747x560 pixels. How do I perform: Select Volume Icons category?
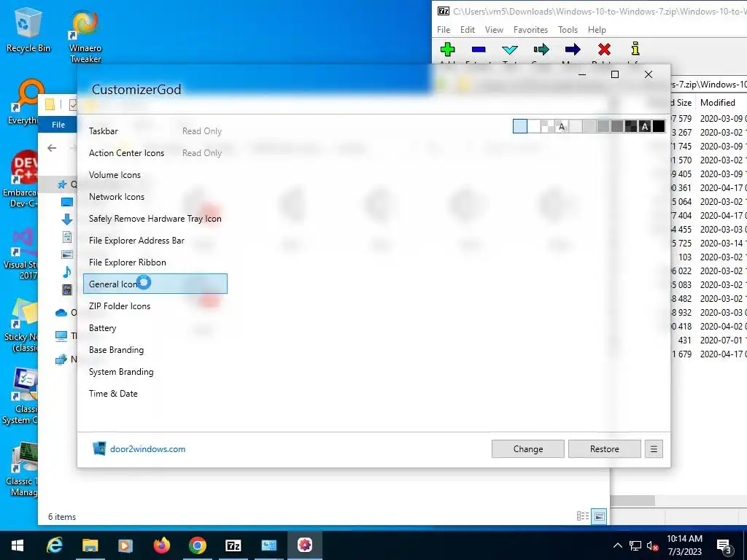click(x=155, y=175)
